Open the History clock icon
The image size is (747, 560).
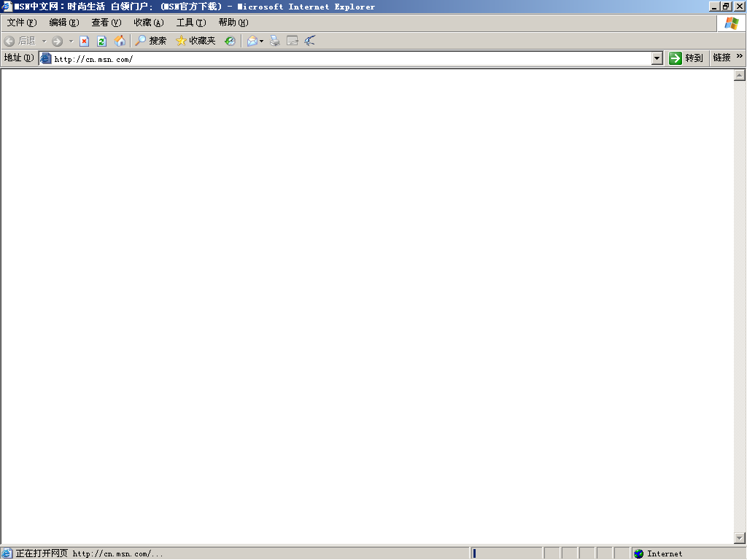point(230,41)
